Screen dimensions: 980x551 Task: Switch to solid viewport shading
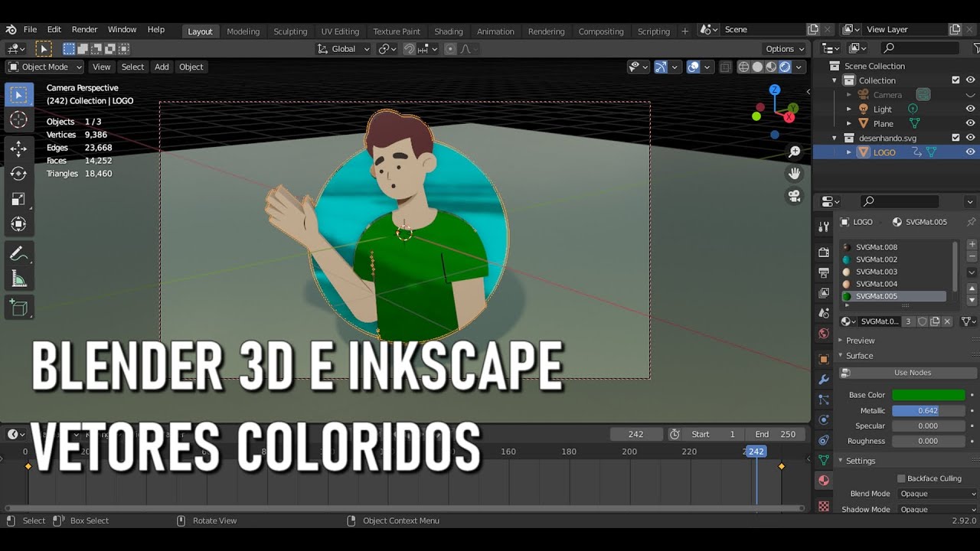click(x=757, y=67)
